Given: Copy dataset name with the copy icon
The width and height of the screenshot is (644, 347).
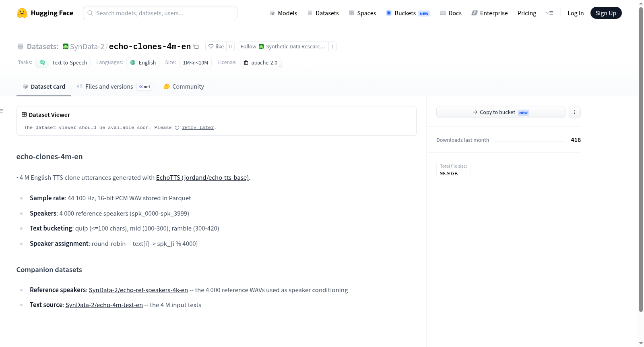Looking at the screenshot, I should click(196, 46).
